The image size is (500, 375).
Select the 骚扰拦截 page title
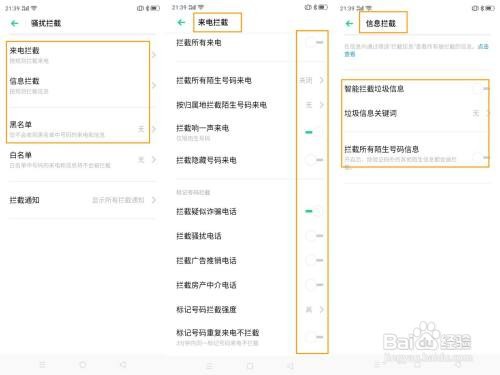click(46, 23)
